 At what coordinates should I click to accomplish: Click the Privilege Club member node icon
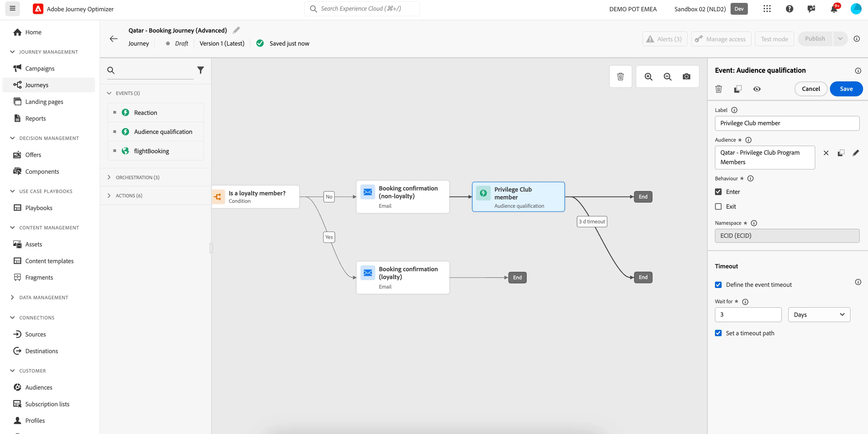click(483, 193)
